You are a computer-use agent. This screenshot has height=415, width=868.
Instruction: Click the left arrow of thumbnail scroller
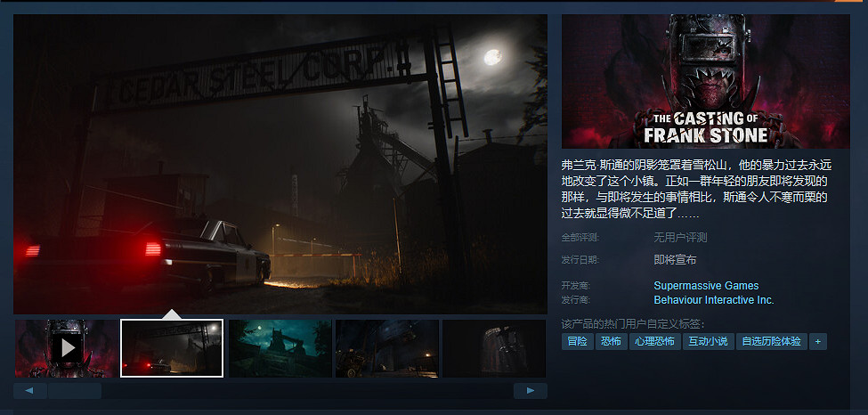[x=30, y=391]
